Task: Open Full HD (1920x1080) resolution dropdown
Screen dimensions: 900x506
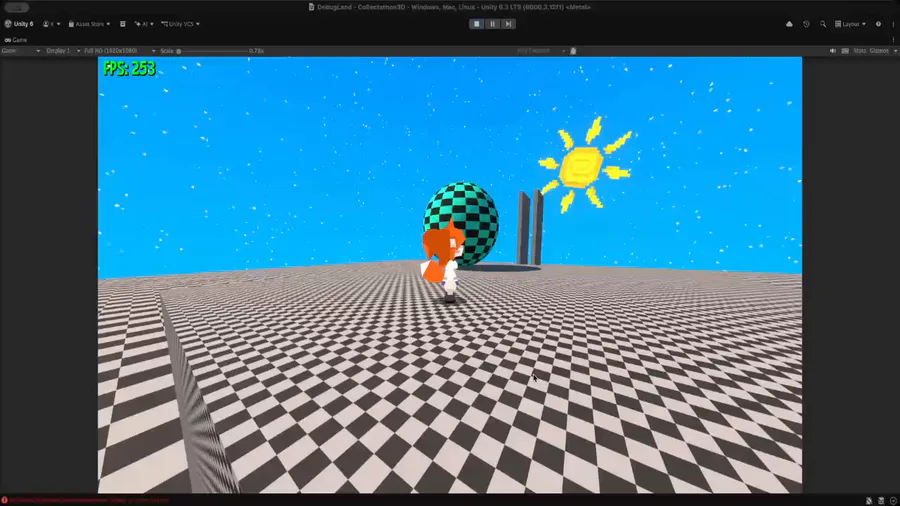Action: coord(119,51)
